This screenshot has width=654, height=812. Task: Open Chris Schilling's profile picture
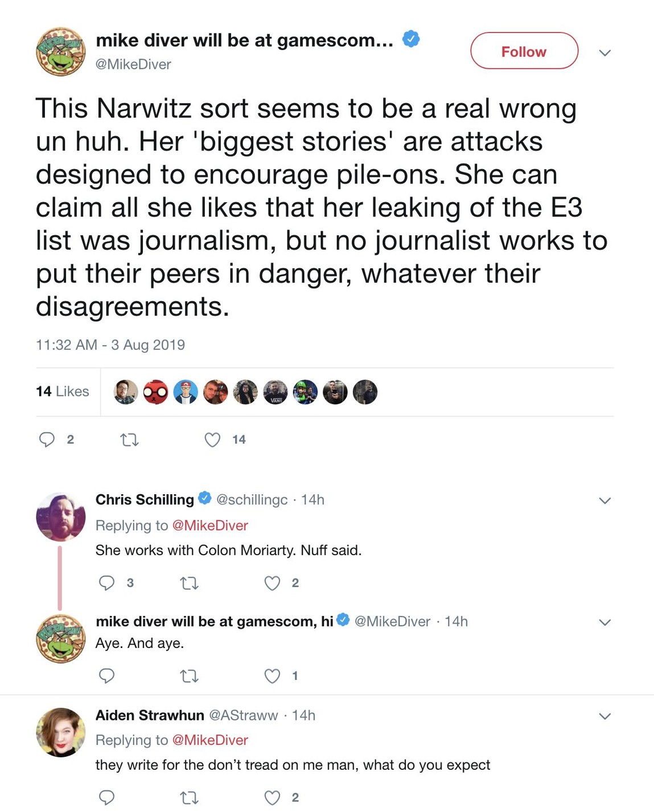pos(60,516)
